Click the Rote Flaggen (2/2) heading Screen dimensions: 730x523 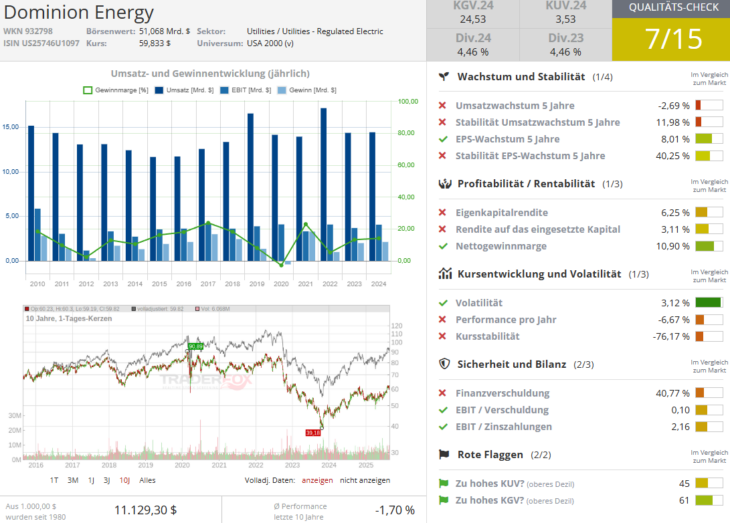[x=504, y=455]
